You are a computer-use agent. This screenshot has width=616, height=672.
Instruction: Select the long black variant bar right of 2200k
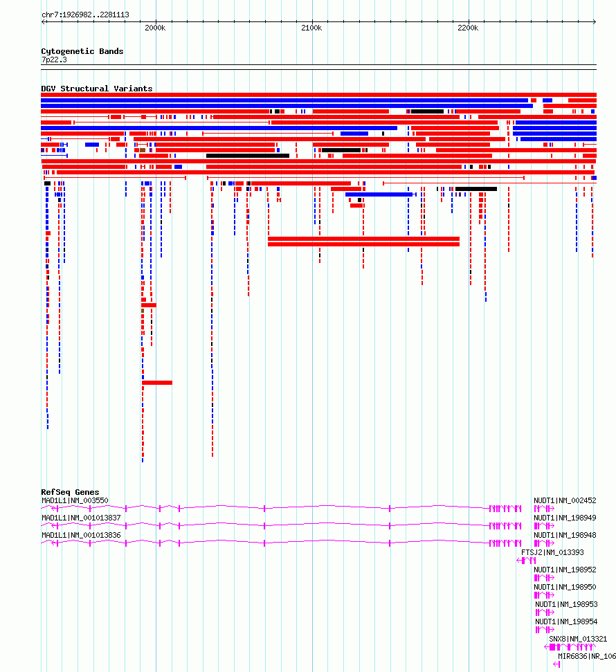tap(475, 189)
